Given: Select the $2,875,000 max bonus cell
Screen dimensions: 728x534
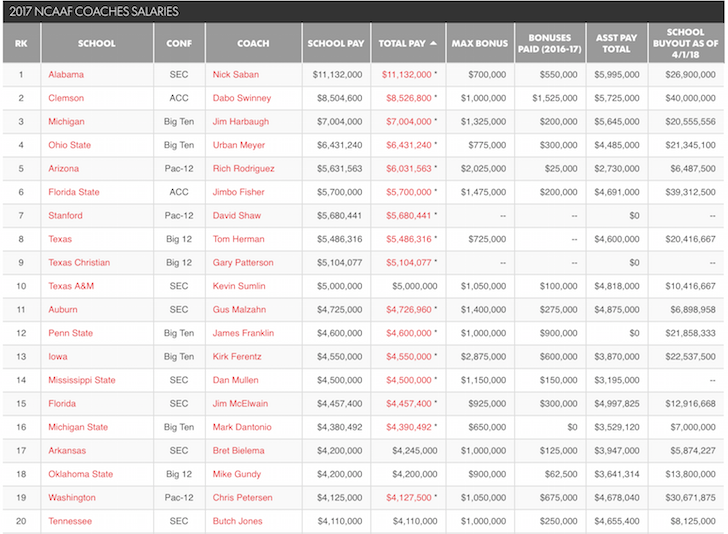Looking at the screenshot, I should (x=483, y=357).
